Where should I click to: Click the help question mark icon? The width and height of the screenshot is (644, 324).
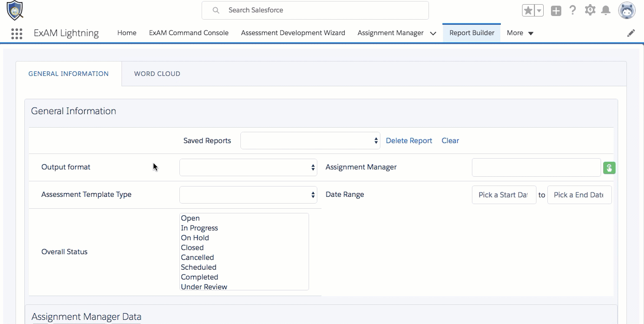(x=573, y=10)
